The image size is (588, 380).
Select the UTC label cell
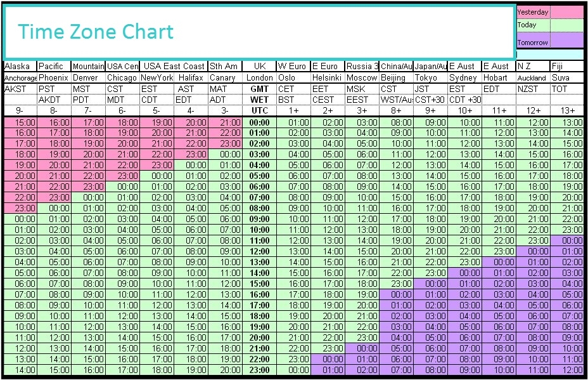coord(258,111)
